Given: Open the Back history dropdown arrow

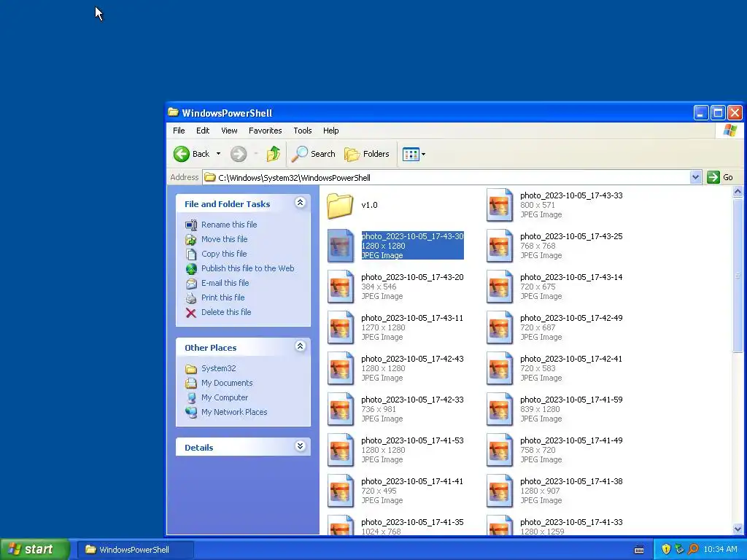Looking at the screenshot, I should pos(218,154).
